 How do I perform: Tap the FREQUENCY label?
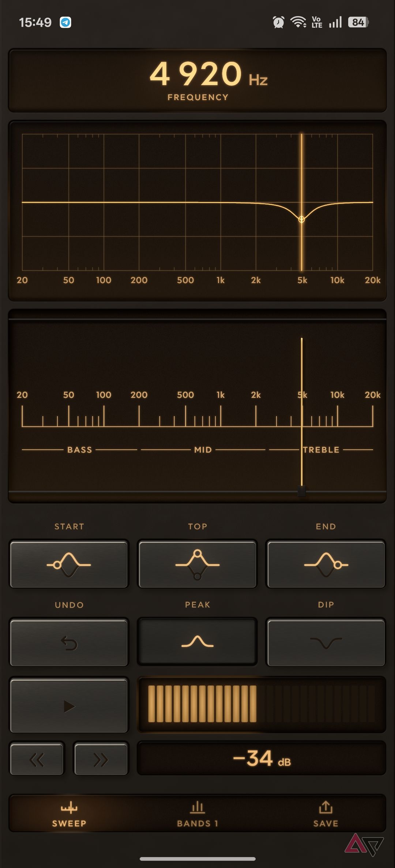(x=198, y=97)
